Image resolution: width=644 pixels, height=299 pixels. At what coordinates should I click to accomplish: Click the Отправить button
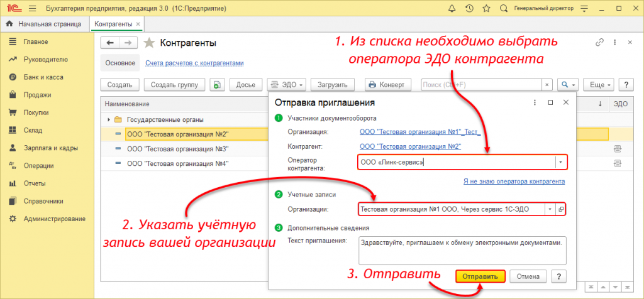tap(480, 276)
